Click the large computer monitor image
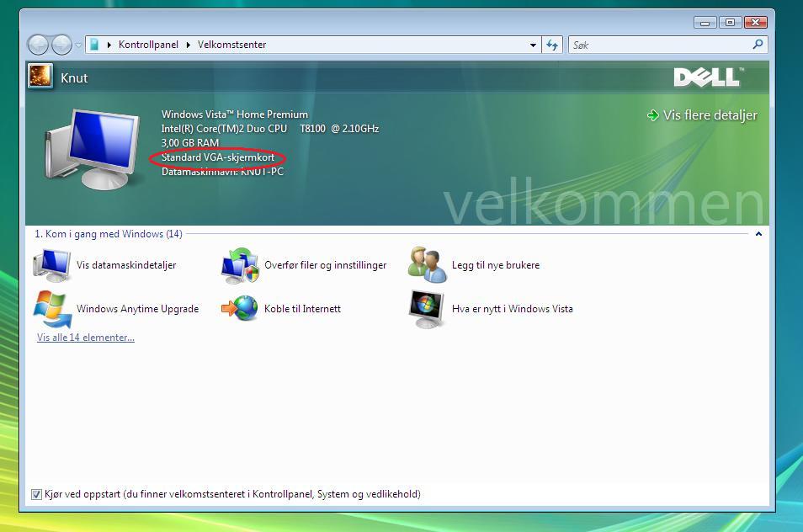Screen dimensions: 803x532 93,148
